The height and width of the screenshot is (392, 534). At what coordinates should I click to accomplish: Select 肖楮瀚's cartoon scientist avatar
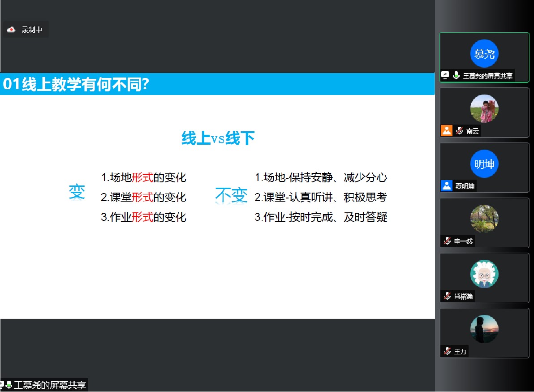pyautogui.click(x=484, y=274)
